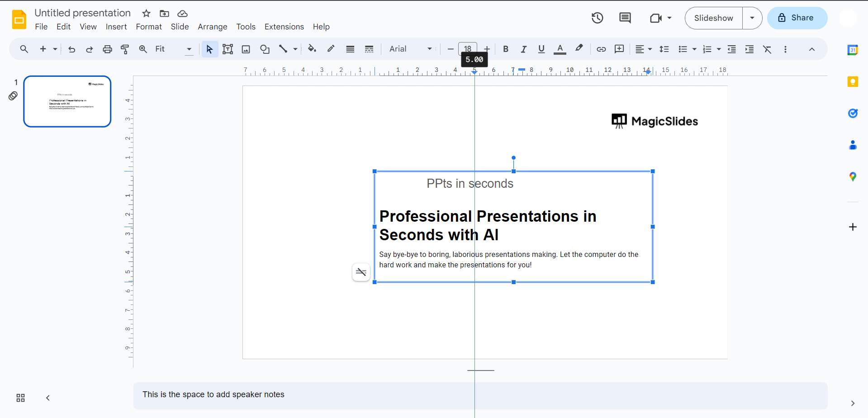Insert a link using the toolbar
Image resolution: width=868 pixels, height=418 pixels.
coord(601,49)
